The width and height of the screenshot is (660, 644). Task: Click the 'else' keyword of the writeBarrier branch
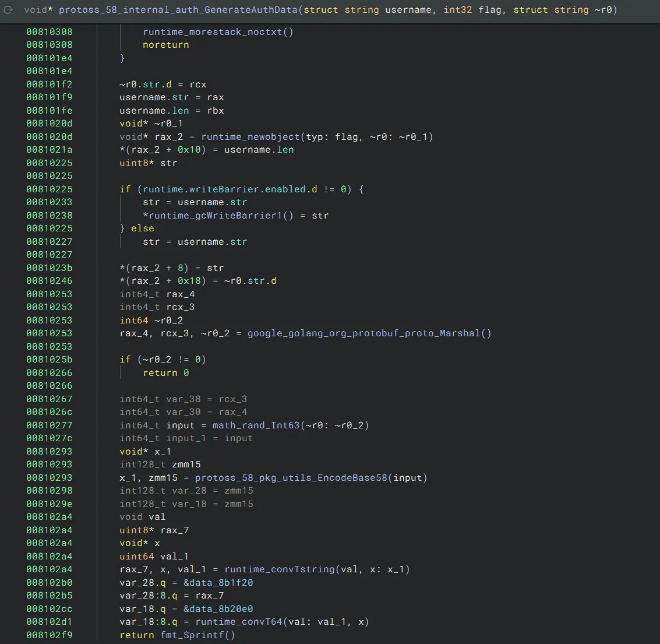pyautogui.click(x=143, y=228)
